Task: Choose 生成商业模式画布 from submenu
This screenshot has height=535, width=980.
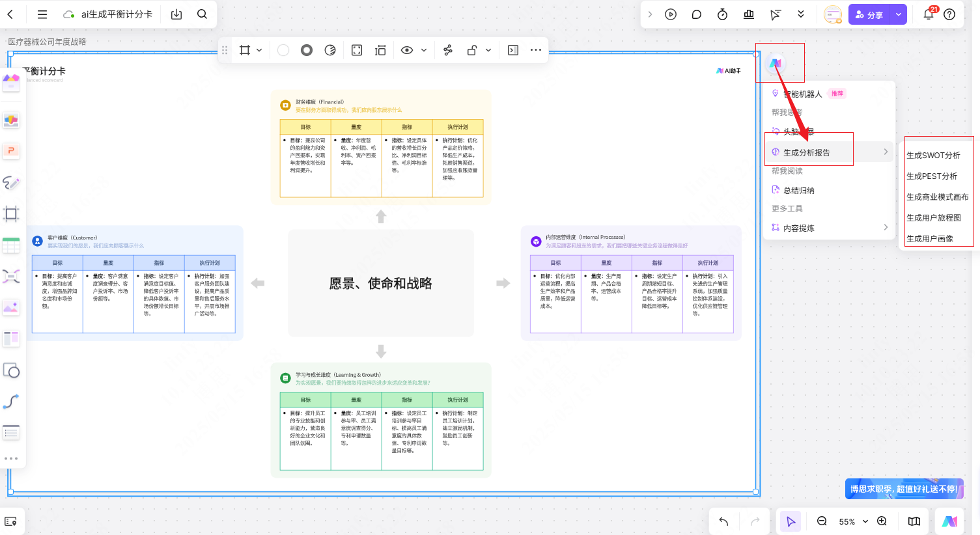Action: [x=938, y=197]
